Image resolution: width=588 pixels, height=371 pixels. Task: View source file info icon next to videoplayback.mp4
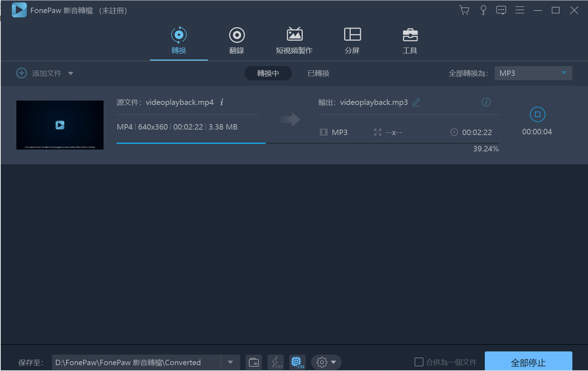(x=222, y=102)
